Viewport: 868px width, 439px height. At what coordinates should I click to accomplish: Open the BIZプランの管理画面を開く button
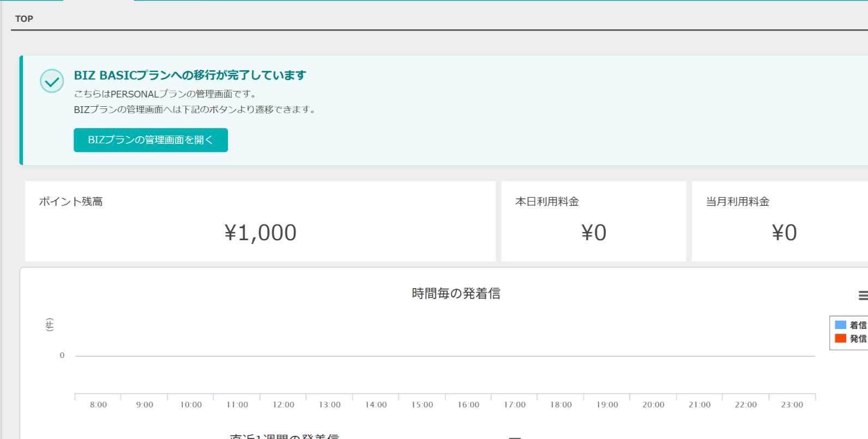[150, 140]
